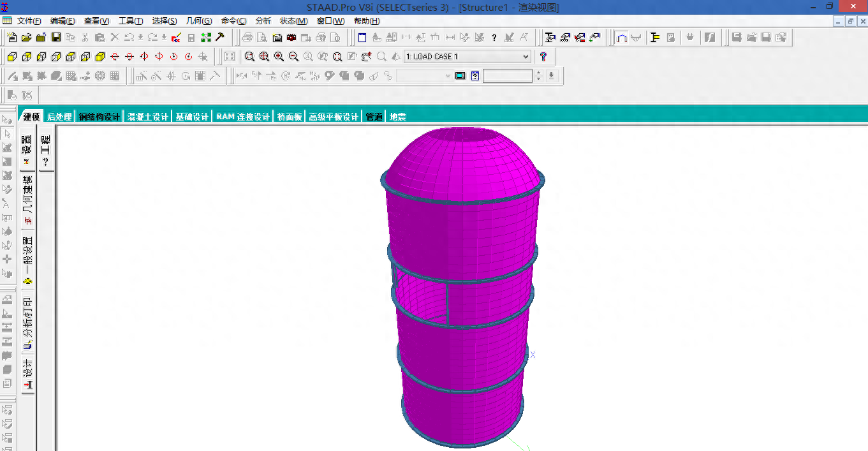The width and height of the screenshot is (868, 451).
Task: Switch to the 后处理 tab
Action: pos(59,117)
